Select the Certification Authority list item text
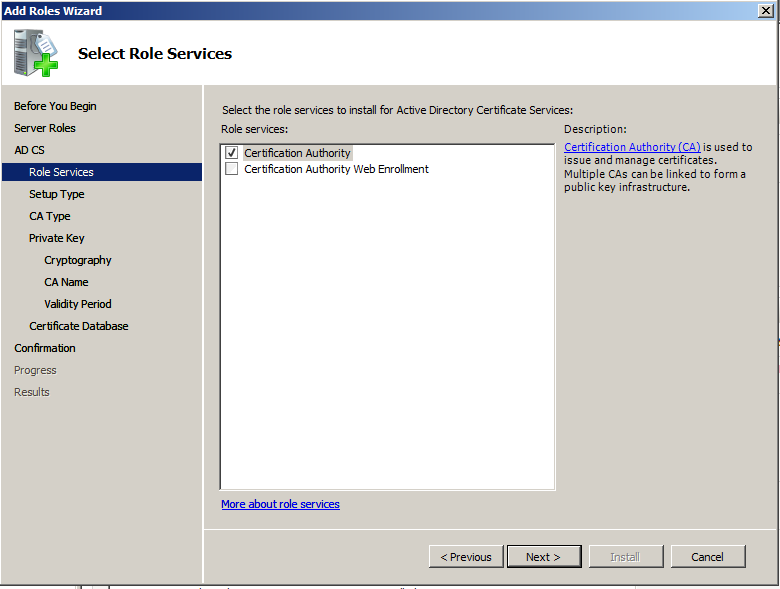780x589 pixels. point(297,153)
